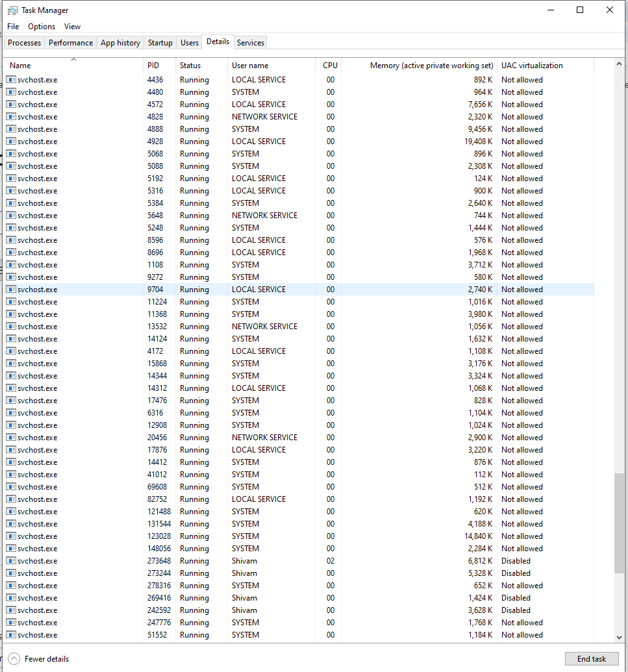Click PID cell 123028
The height and width of the screenshot is (672, 628).
[x=159, y=536]
